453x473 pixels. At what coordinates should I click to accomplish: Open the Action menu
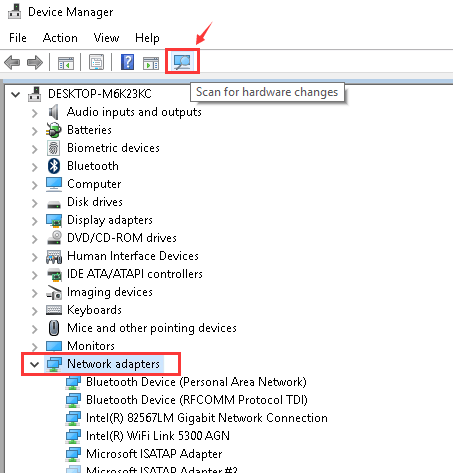point(60,38)
